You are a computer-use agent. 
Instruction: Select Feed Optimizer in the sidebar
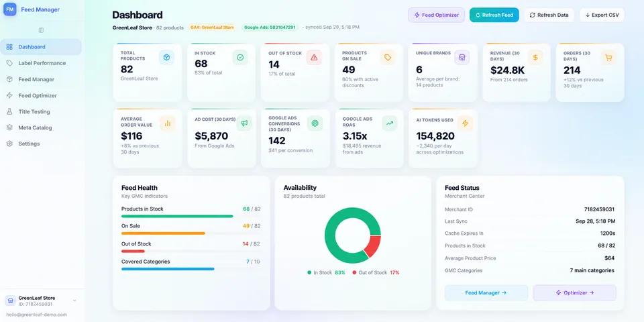click(41, 95)
